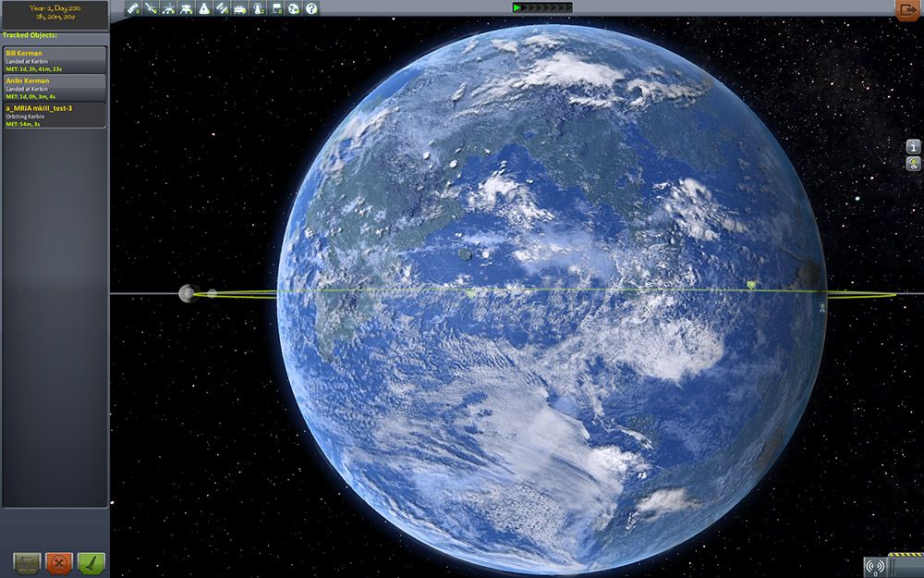The image size is (924, 578).
Task: Set time warp to first green arrow
Action: coord(517,7)
